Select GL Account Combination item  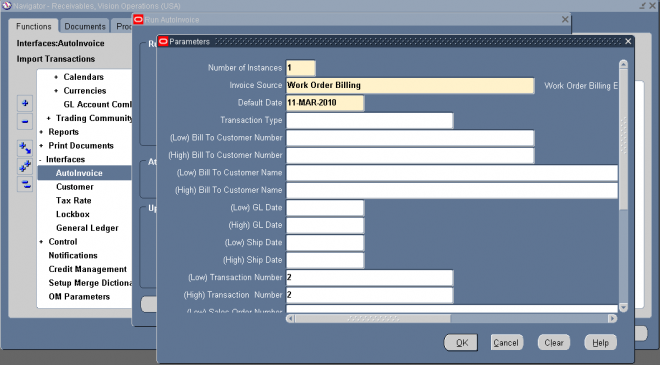click(97, 104)
